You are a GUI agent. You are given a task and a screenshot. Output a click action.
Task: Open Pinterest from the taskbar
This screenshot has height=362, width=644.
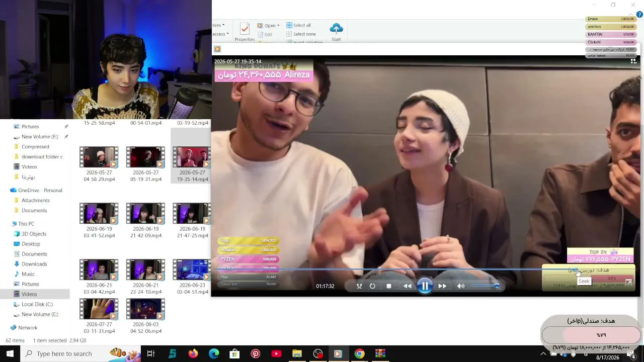pos(256,354)
